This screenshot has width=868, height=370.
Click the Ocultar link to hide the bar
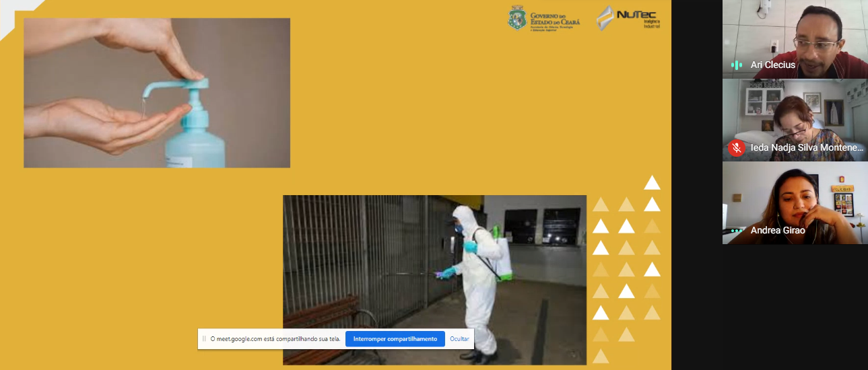coord(459,339)
